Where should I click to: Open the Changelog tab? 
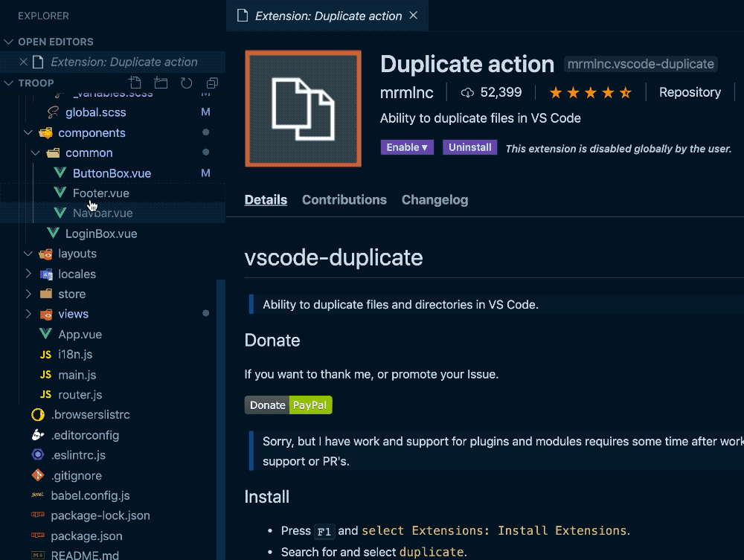pyautogui.click(x=434, y=199)
